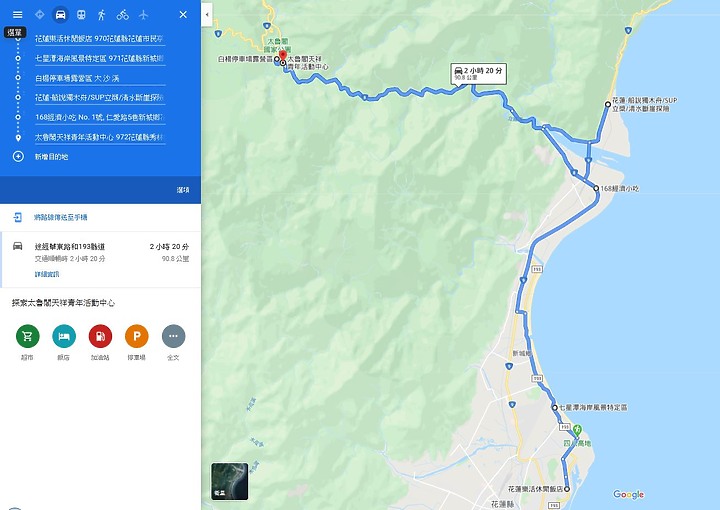Select the transit travel mode icon

[x=81, y=15]
